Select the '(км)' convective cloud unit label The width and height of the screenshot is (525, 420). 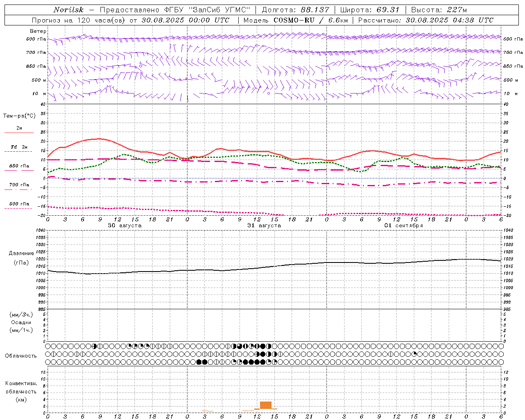click(21, 399)
